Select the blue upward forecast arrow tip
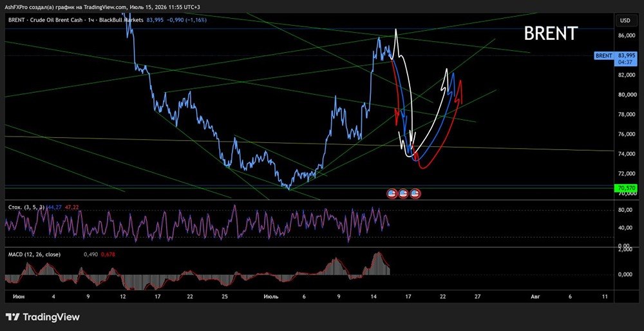The height and width of the screenshot is (331, 644). coord(453,75)
